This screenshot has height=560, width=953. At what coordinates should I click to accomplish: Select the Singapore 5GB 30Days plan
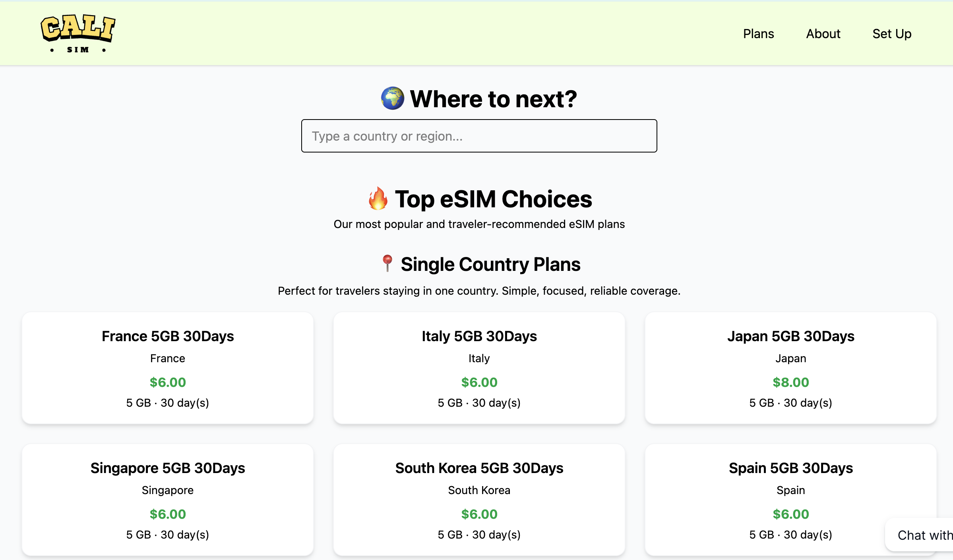point(168,500)
